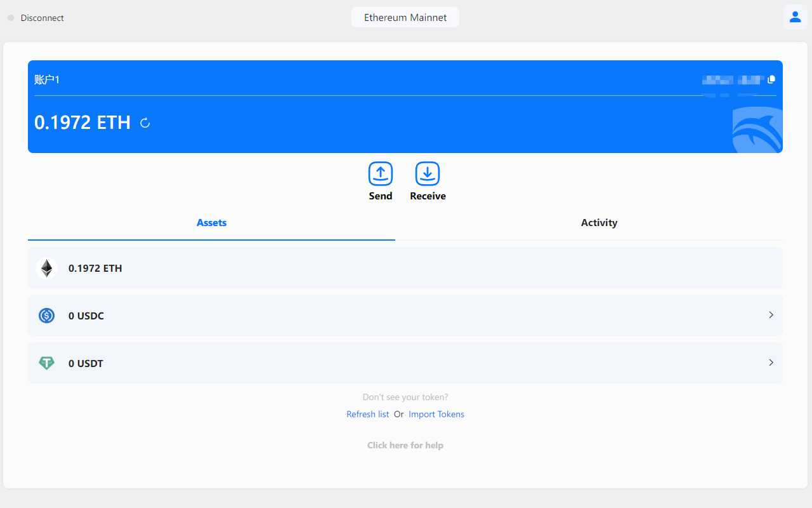
Task: Expand the USDC asset details
Action: pos(771,315)
